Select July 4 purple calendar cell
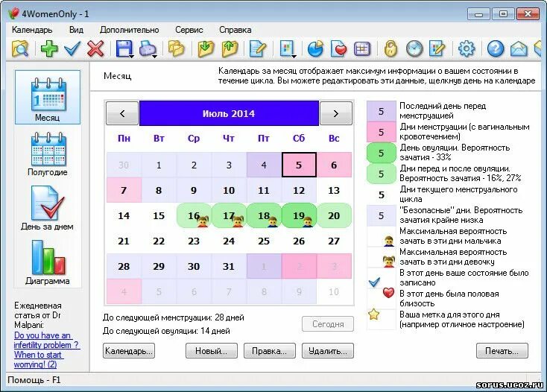This screenshot has height=392, width=547. [x=264, y=165]
